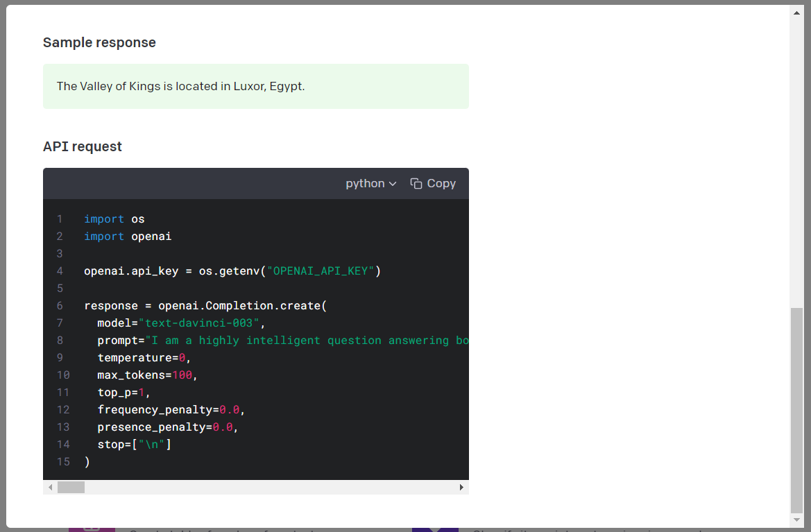The width and height of the screenshot is (811, 532).
Task: Click the page scrollbar up arrow
Action: pos(796,13)
